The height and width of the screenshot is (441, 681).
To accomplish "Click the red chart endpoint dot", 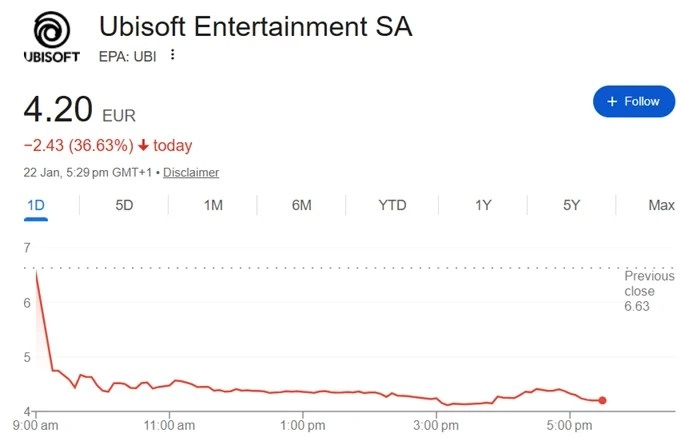I will 602,400.
